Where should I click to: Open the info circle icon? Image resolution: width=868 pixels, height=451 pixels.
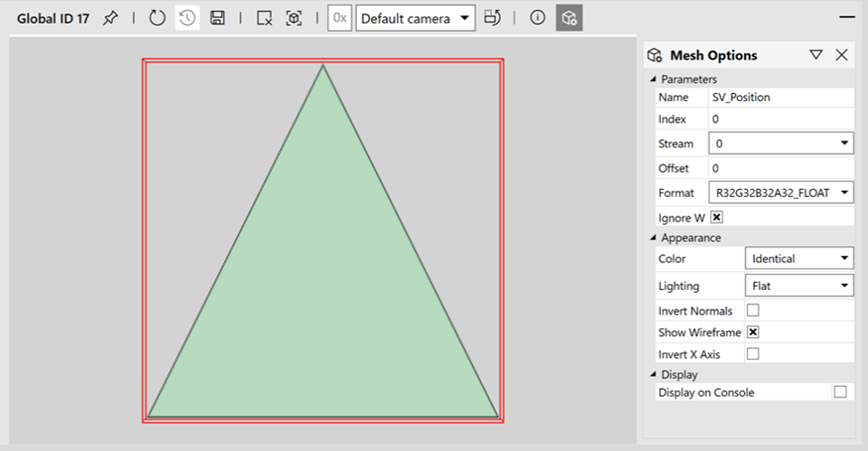tap(537, 18)
